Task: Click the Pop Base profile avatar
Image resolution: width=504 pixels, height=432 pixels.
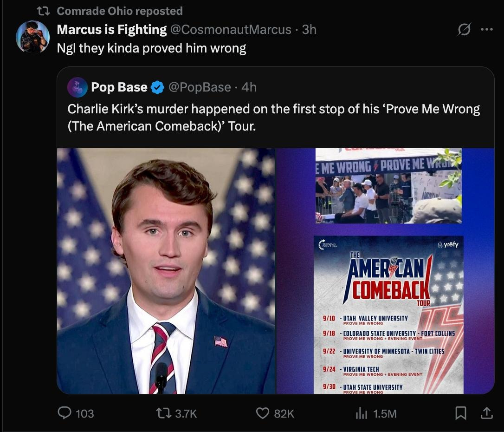Action: tap(78, 87)
